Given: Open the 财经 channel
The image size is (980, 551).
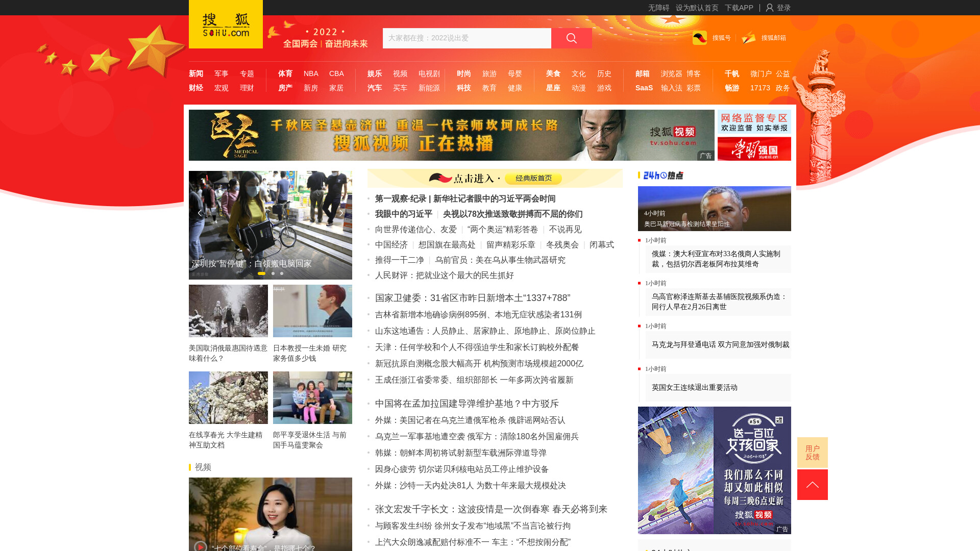Looking at the screenshot, I should (196, 88).
